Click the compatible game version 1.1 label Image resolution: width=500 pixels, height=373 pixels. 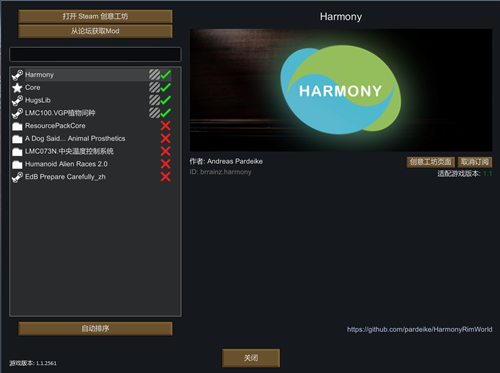click(465, 174)
